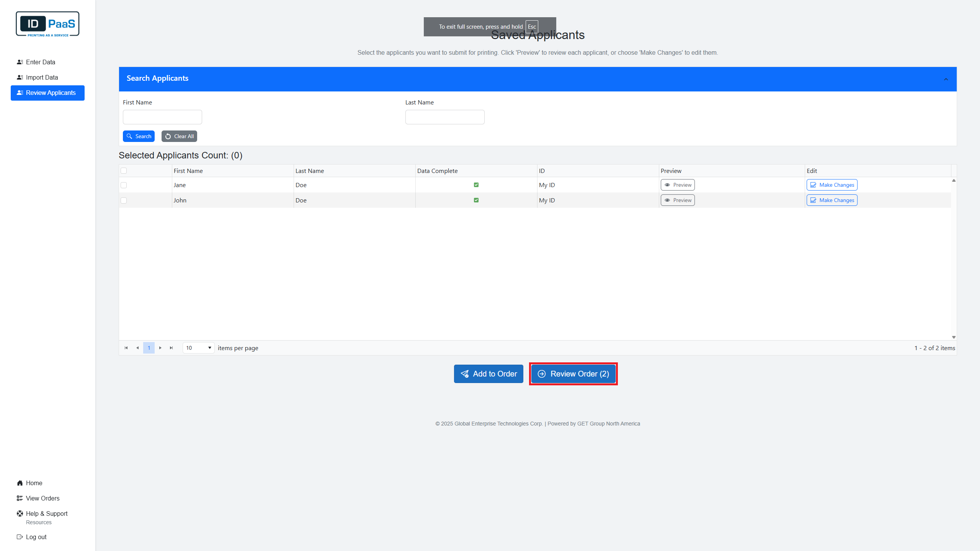Go to last page pager icon
Image resolution: width=980 pixels, height=551 pixels.
171,348
